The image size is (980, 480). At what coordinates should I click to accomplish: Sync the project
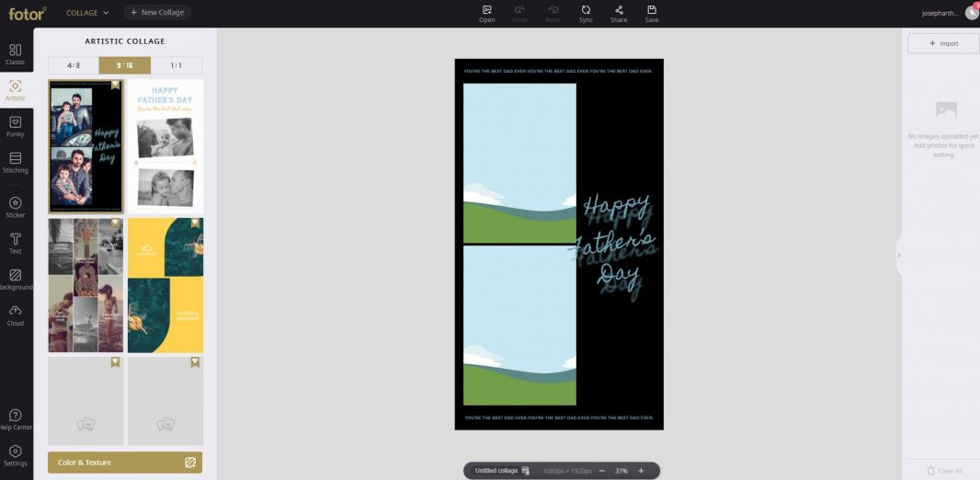[x=586, y=13]
